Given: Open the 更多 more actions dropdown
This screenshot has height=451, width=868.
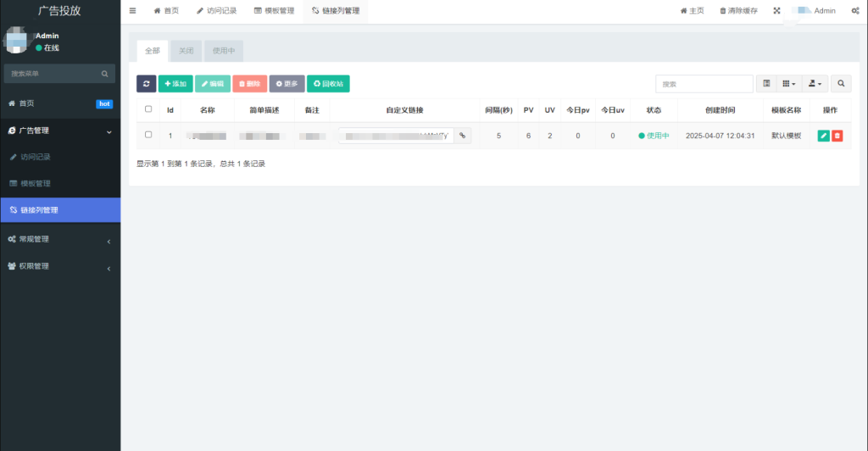Looking at the screenshot, I should pyautogui.click(x=287, y=84).
